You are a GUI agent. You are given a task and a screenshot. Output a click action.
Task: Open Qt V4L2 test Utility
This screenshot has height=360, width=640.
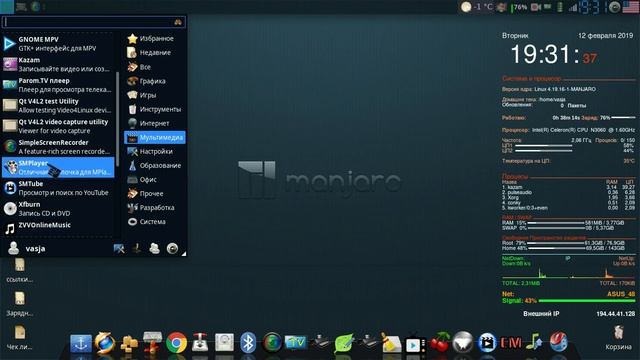pyautogui.click(x=58, y=106)
